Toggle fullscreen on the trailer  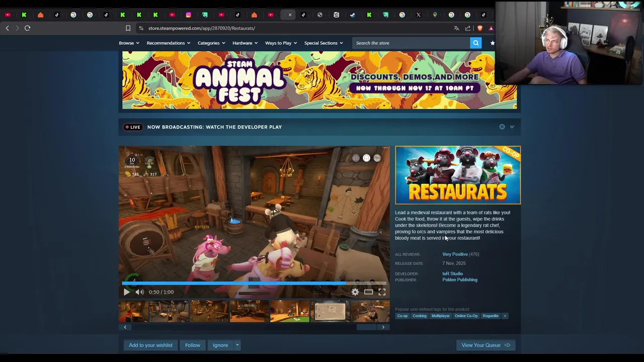(x=382, y=292)
